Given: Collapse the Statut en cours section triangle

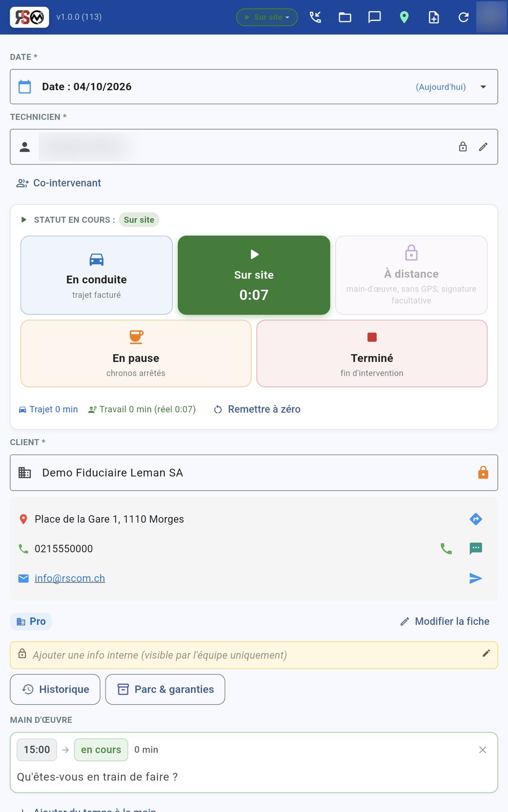Looking at the screenshot, I should click(x=24, y=219).
